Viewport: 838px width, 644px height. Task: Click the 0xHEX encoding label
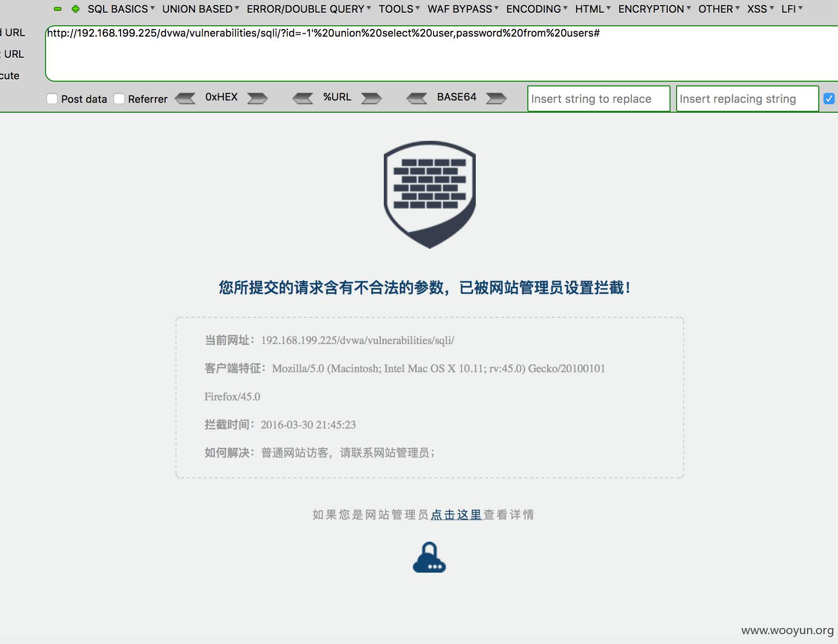tap(221, 97)
